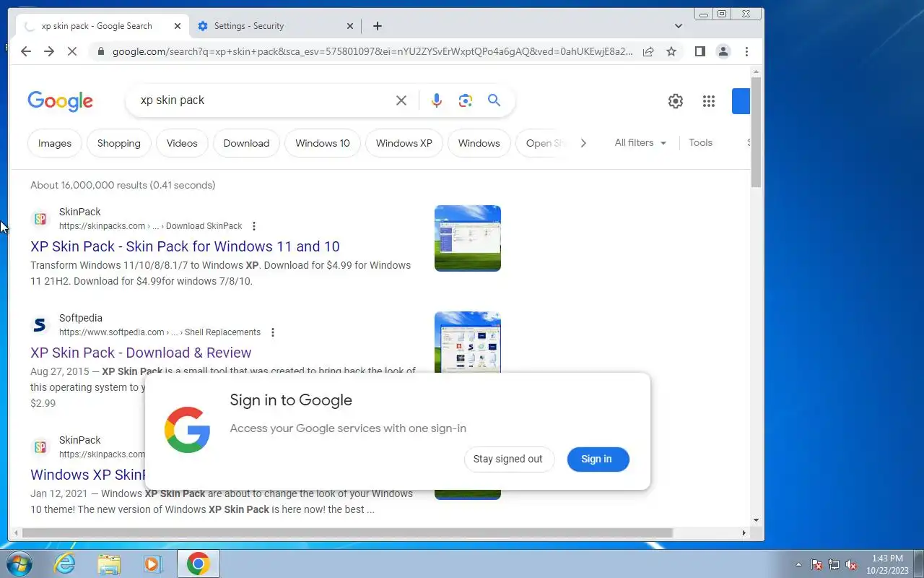Click the horizontal scrollbar thumb
The height and width of the screenshot is (578, 924).
click(x=347, y=533)
